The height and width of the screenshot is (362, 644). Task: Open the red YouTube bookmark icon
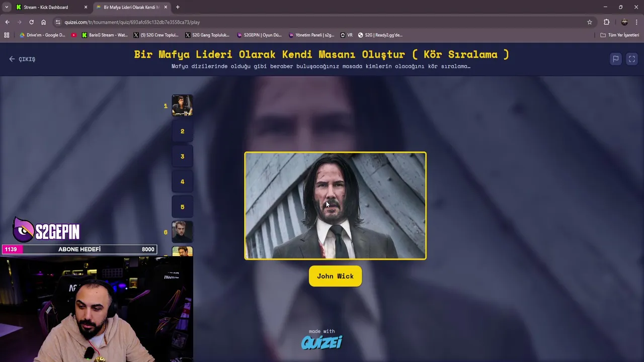click(74, 35)
